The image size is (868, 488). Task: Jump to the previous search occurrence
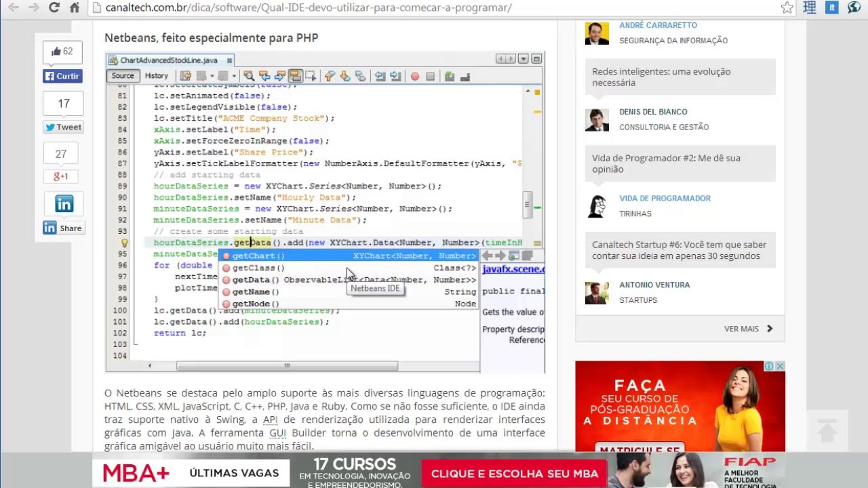point(264,76)
